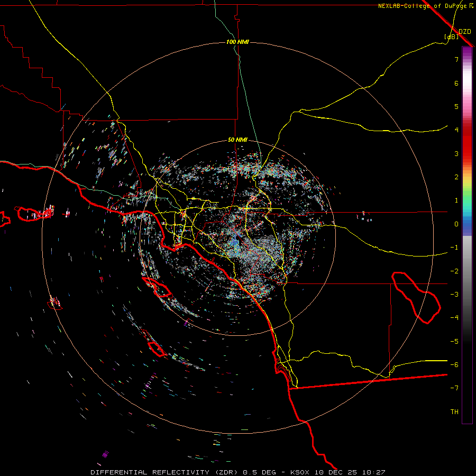Click the -1 value on color scale
Viewport: 476px width, 476px height.
tap(454, 248)
